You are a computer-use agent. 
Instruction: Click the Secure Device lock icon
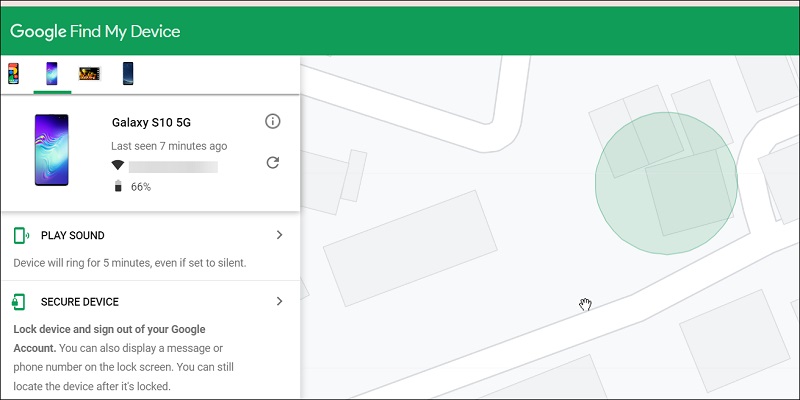(18, 302)
